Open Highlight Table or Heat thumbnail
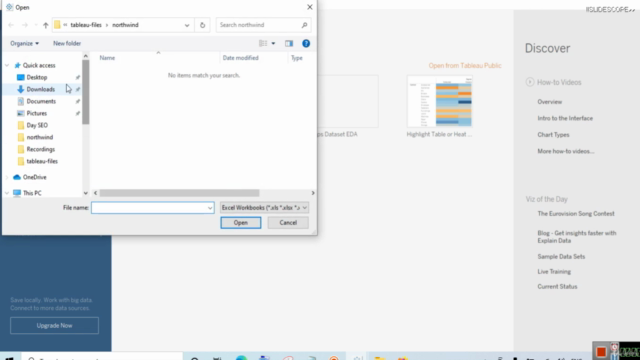This screenshot has width=640, height=360. pos(439,101)
